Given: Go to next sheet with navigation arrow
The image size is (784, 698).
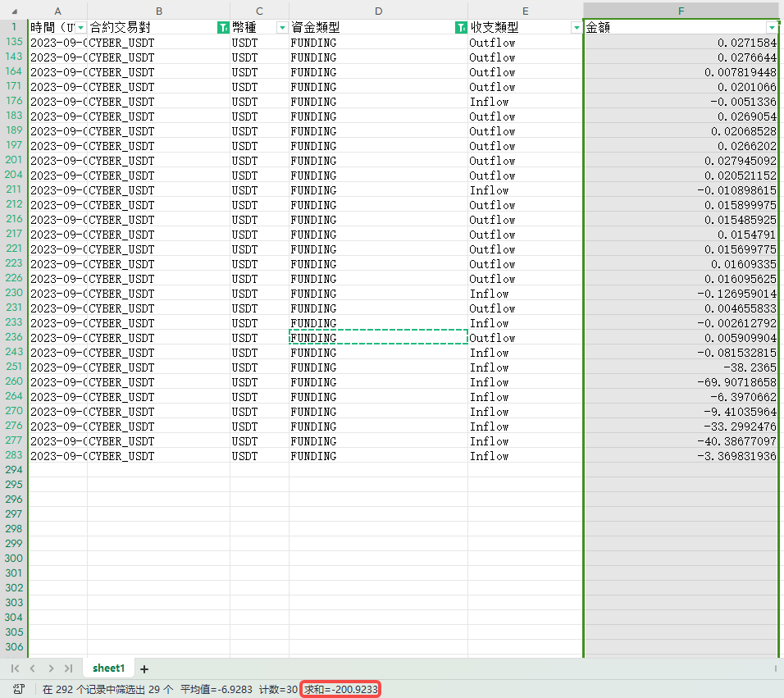Looking at the screenshot, I should click(x=51, y=668).
